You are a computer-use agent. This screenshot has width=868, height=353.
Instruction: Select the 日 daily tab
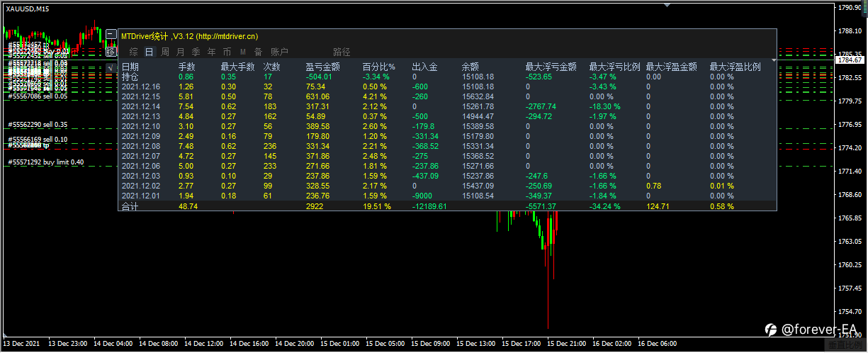click(x=150, y=52)
